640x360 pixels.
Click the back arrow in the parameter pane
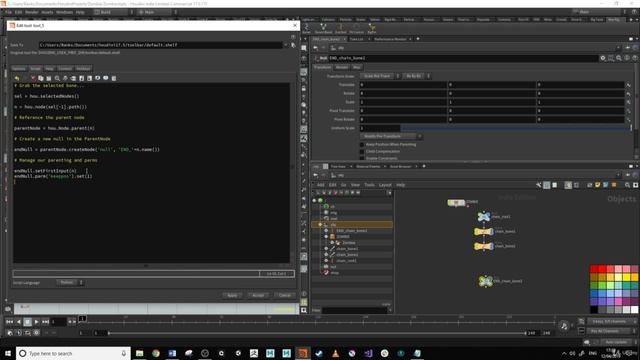(x=316, y=48)
